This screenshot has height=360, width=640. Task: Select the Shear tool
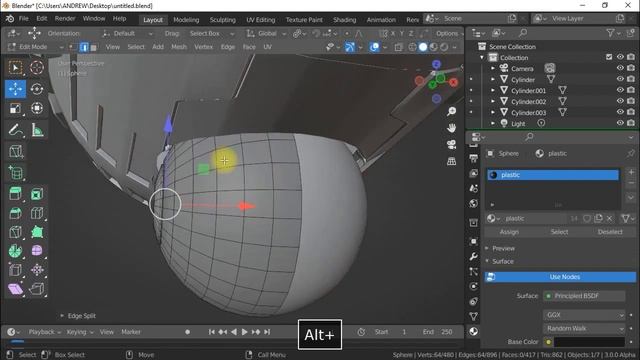(15, 289)
